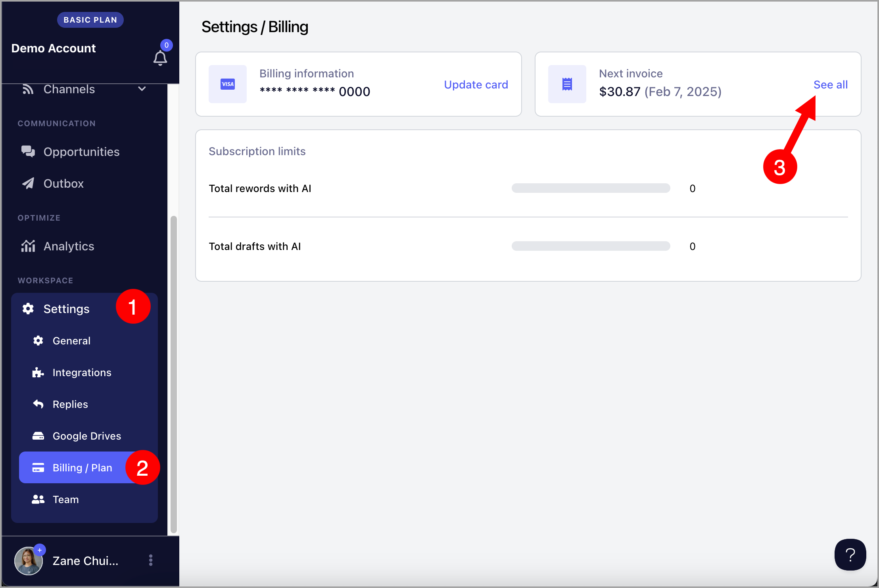The width and height of the screenshot is (879, 588).
Task: Click See all invoices link
Action: 830,85
